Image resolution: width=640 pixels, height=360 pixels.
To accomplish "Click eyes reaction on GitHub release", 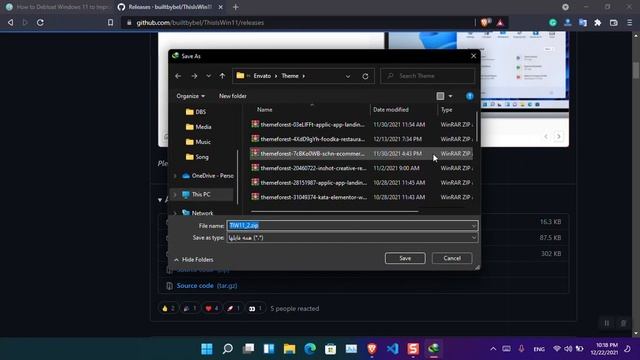I will 255,309.
